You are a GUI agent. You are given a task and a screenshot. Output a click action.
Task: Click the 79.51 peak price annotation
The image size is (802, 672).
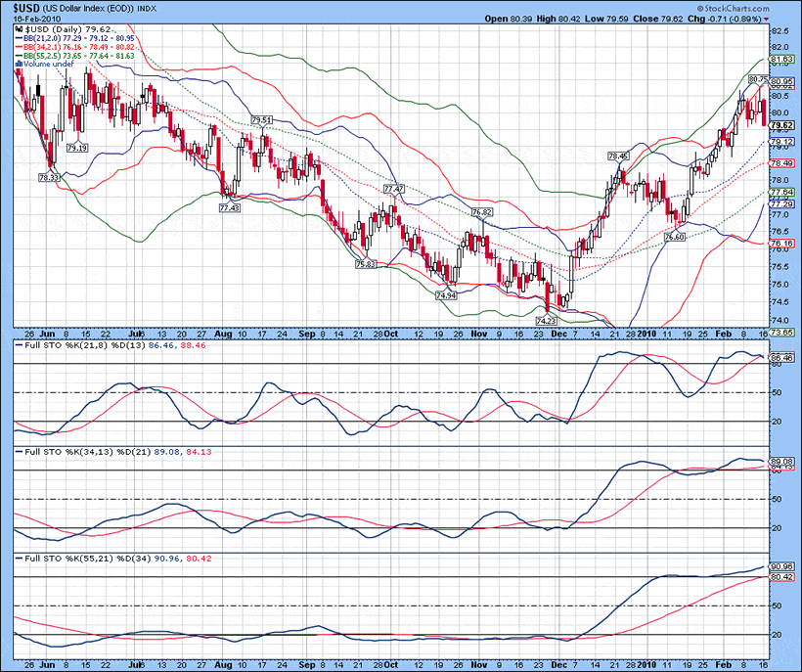tap(261, 120)
